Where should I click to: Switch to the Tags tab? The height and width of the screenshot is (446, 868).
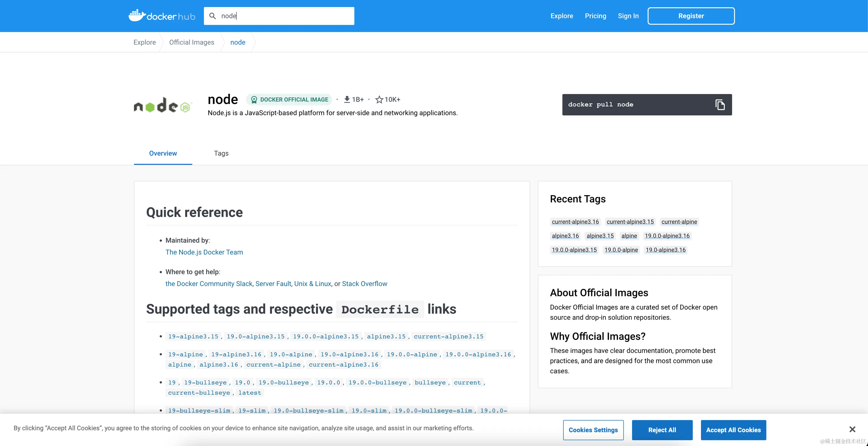point(221,153)
